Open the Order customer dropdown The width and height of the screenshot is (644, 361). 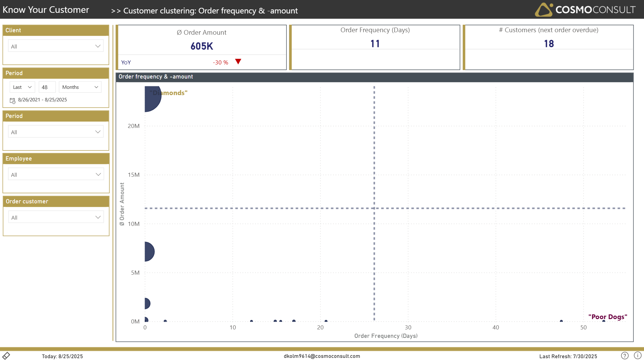tap(56, 217)
